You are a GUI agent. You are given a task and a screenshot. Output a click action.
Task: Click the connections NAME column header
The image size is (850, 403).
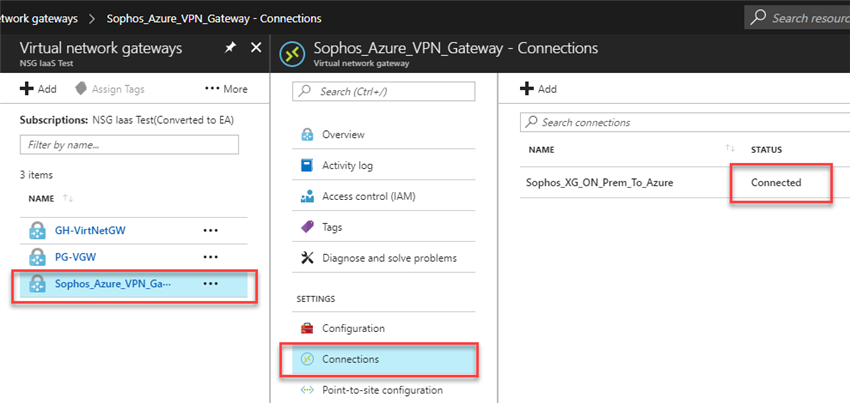pos(542,150)
